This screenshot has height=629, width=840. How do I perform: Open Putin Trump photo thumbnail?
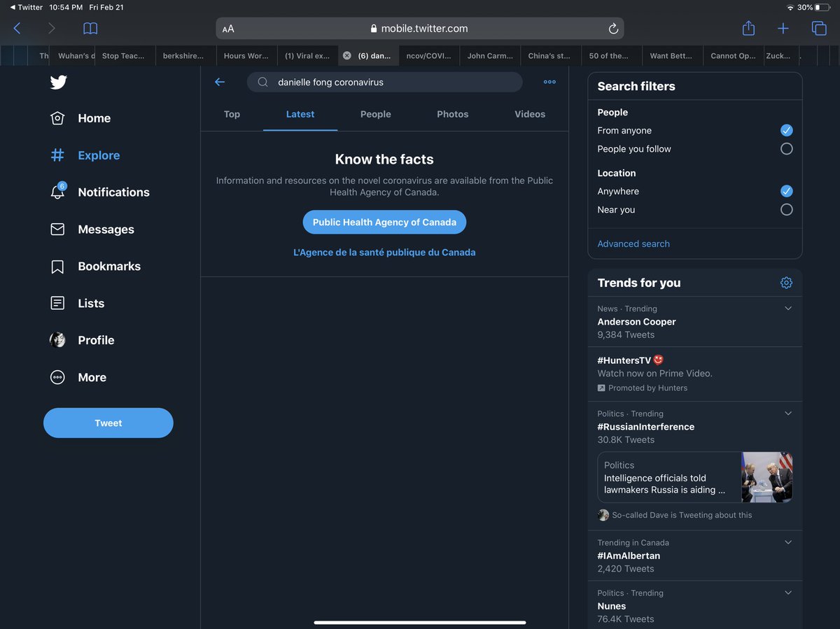point(767,477)
